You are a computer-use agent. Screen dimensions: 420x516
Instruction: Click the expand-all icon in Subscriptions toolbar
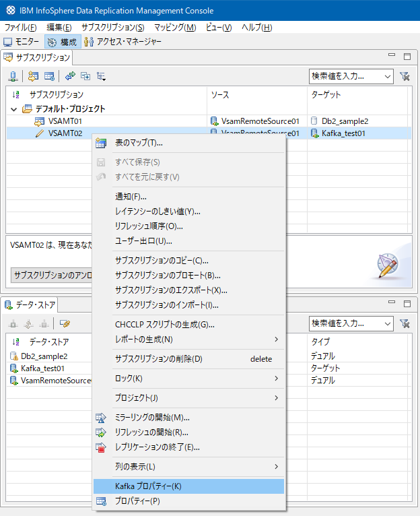coord(85,76)
